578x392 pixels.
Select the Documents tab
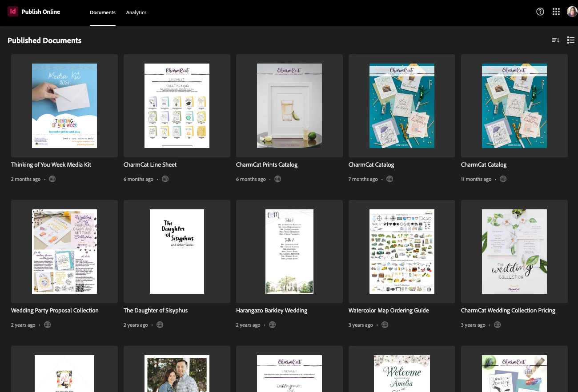(x=103, y=12)
